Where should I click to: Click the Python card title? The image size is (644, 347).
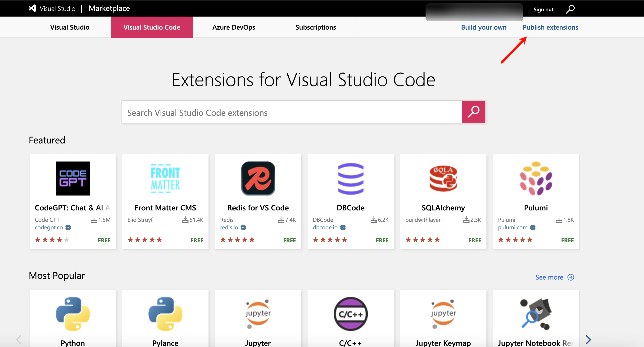(x=73, y=343)
